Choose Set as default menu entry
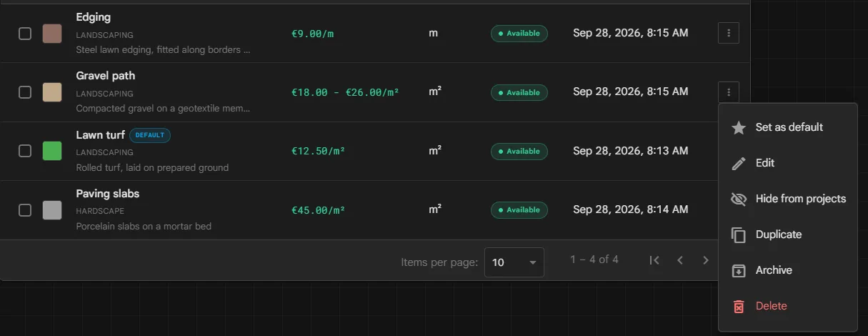Image resolution: width=868 pixels, height=336 pixels. click(x=787, y=127)
